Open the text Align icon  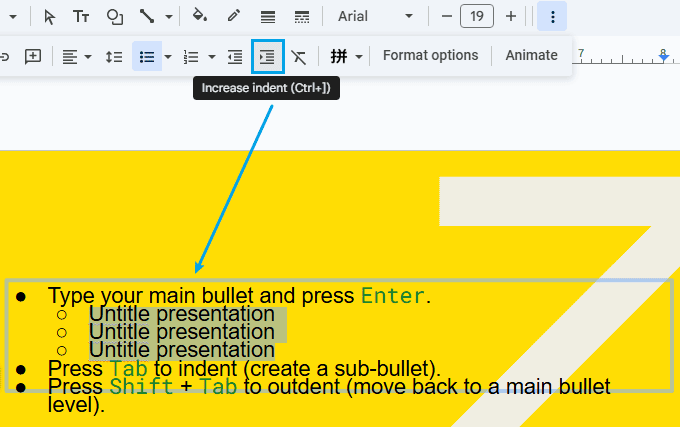tap(69, 57)
